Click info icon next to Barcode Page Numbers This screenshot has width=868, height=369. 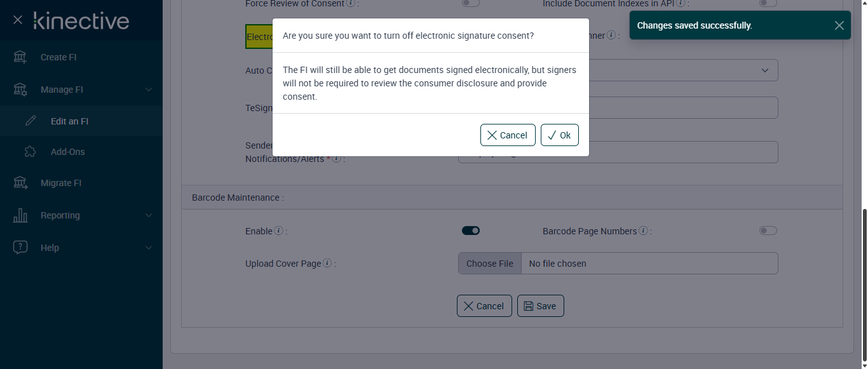click(643, 231)
